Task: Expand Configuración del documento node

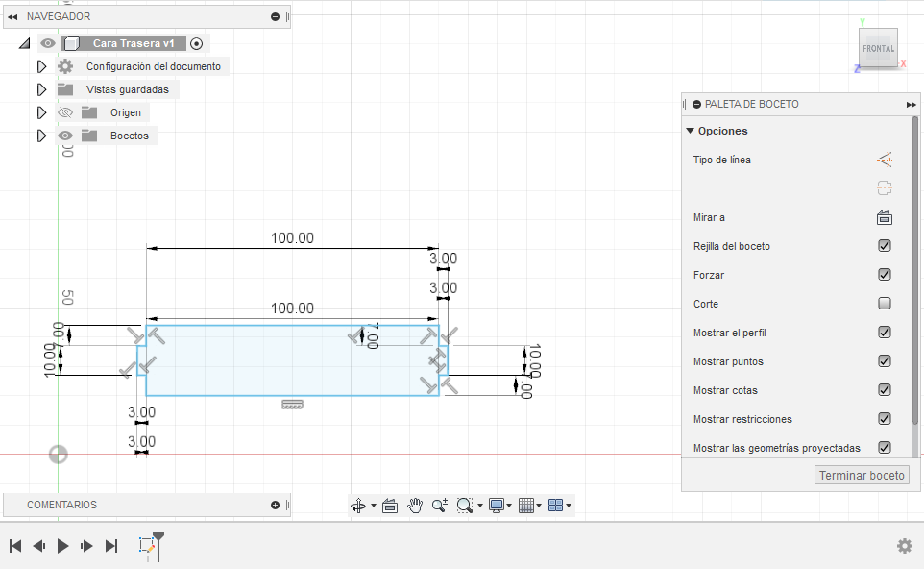Action: [x=41, y=66]
